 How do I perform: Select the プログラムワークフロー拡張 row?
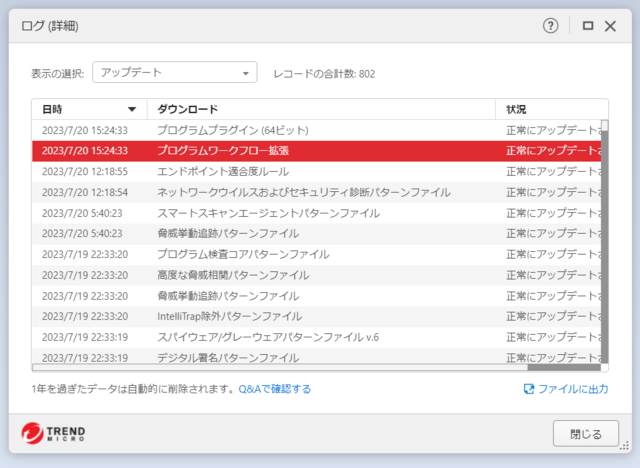click(316, 151)
